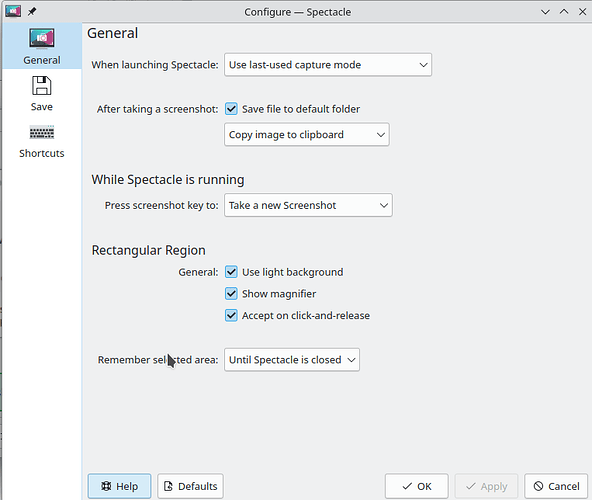Expand the Remember selected area dropdown
The height and width of the screenshot is (500, 592).
[x=292, y=360]
